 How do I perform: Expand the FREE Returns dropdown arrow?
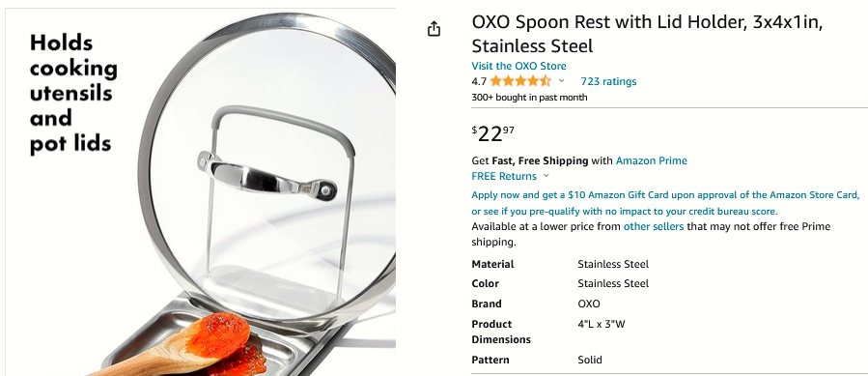click(546, 176)
